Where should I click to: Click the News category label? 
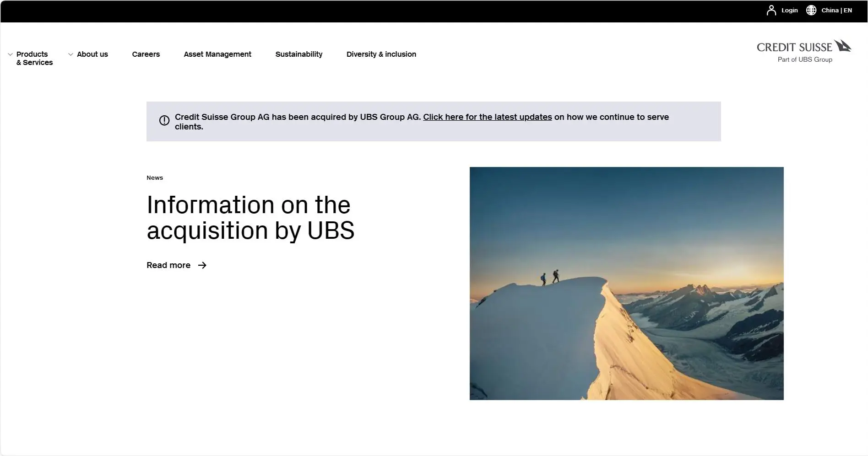pyautogui.click(x=155, y=178)
